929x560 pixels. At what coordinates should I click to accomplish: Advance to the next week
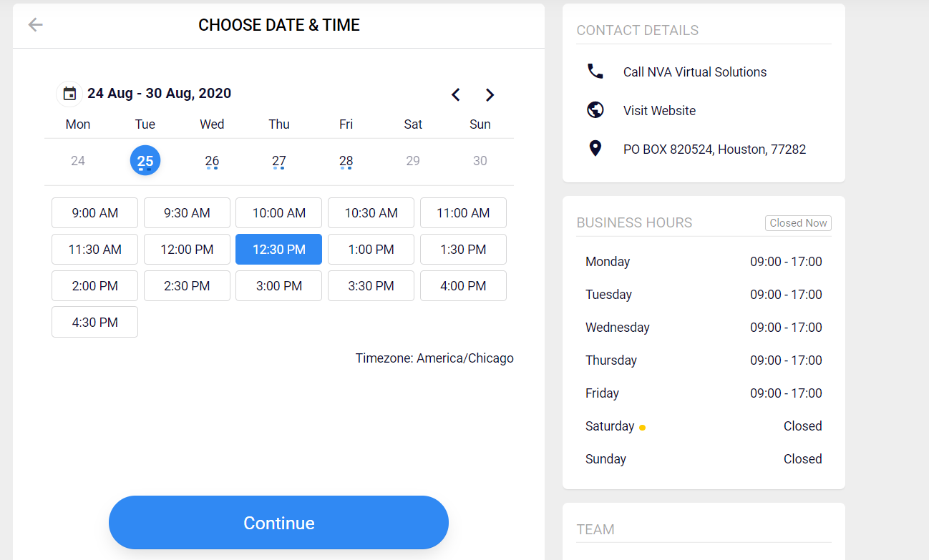pyautogui.click(x=490, y=94)
